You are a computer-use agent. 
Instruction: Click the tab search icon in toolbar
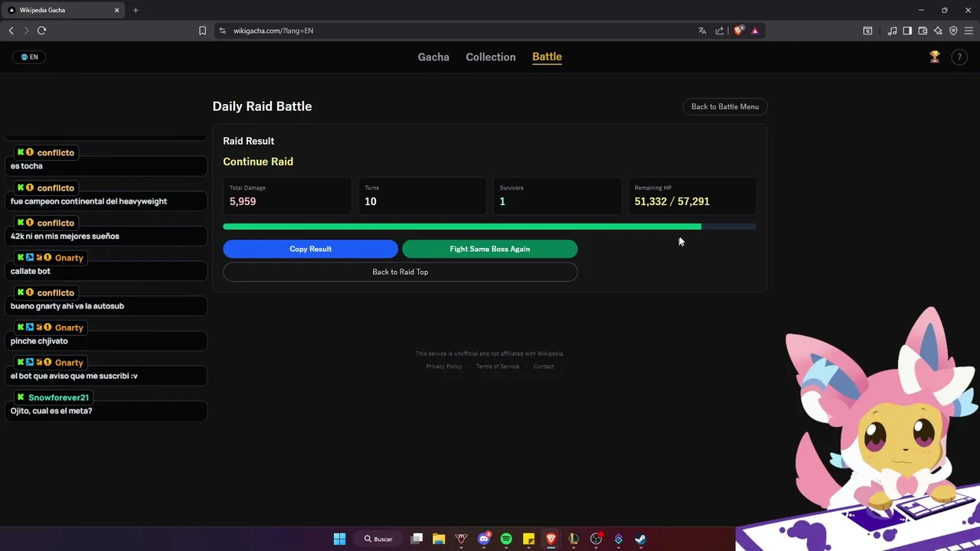(x=867, y=31)
